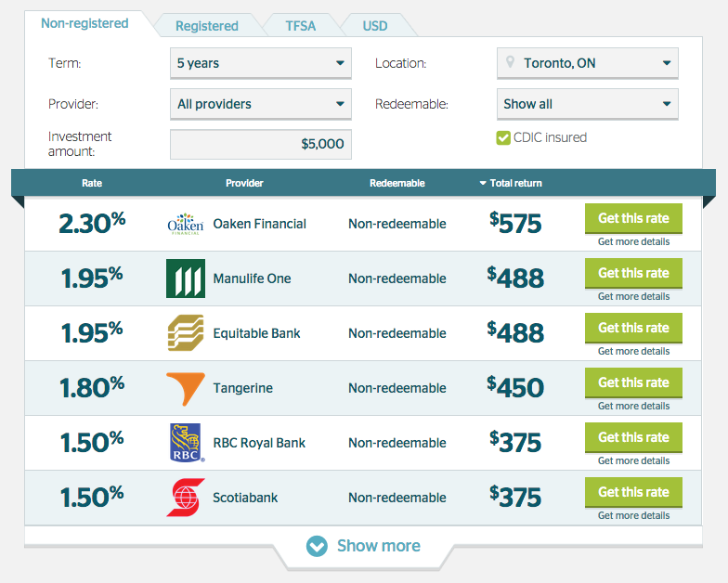
Task: Sort by the Rate column header
Action: [92, 184]
